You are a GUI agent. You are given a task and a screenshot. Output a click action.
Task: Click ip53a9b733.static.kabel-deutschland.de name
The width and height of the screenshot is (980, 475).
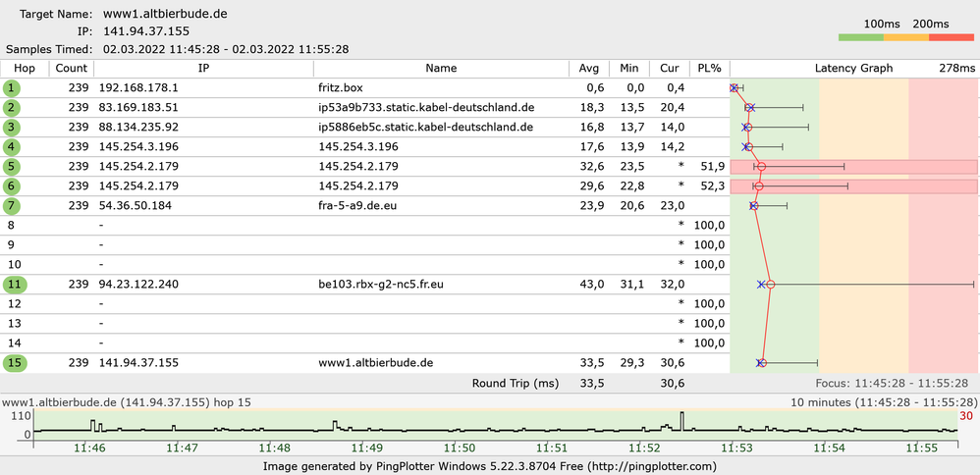pos(426,108)
